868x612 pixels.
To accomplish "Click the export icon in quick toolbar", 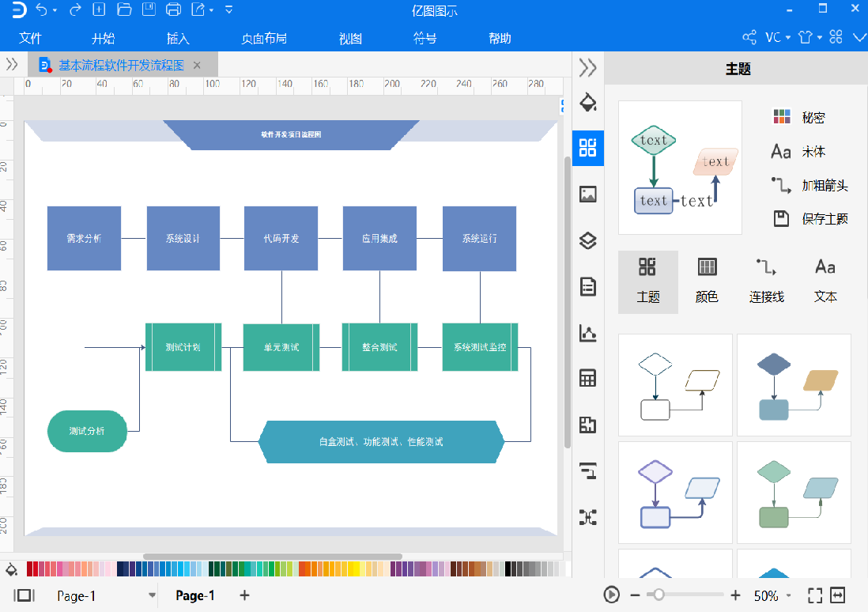I will (x=198, y=9).
